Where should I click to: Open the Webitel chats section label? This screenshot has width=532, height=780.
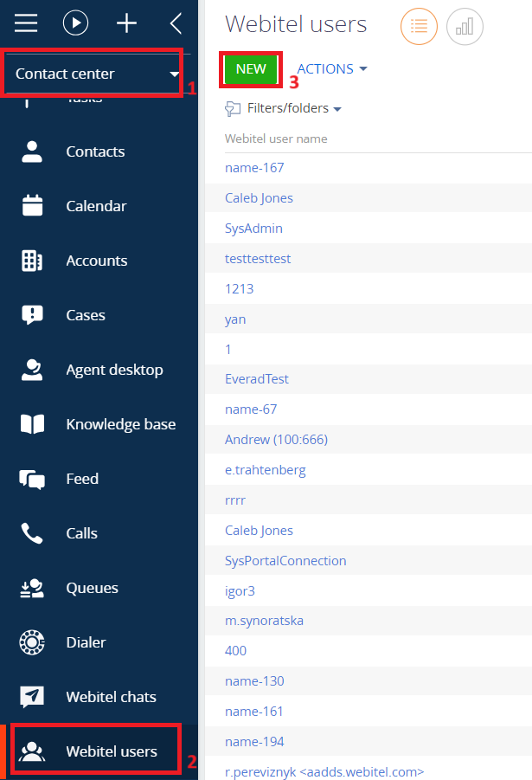tap(111, 697)
